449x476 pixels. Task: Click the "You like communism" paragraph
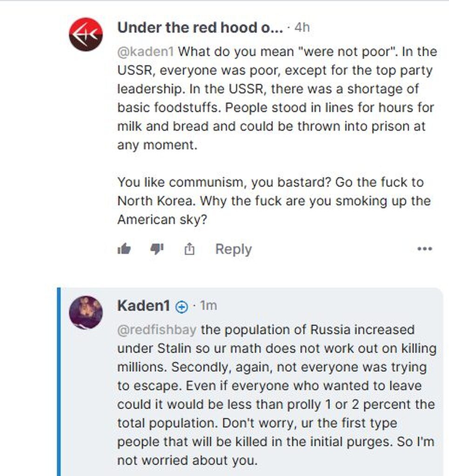274,201
